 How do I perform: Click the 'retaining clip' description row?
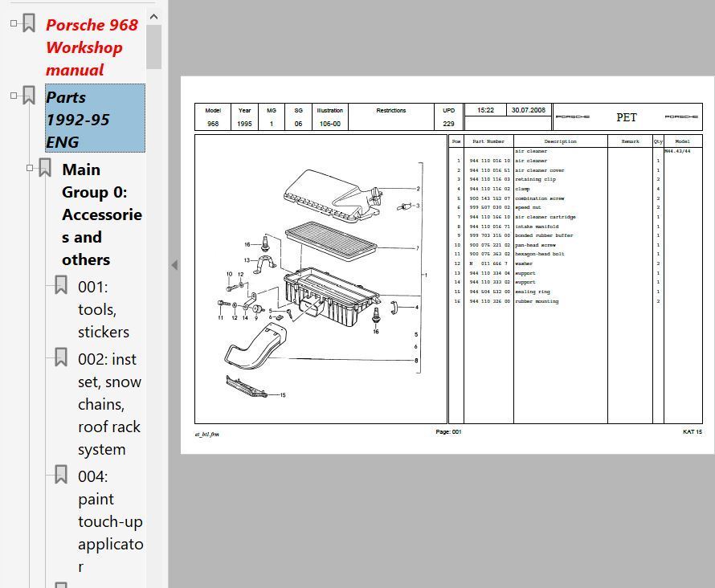point(535,179)
